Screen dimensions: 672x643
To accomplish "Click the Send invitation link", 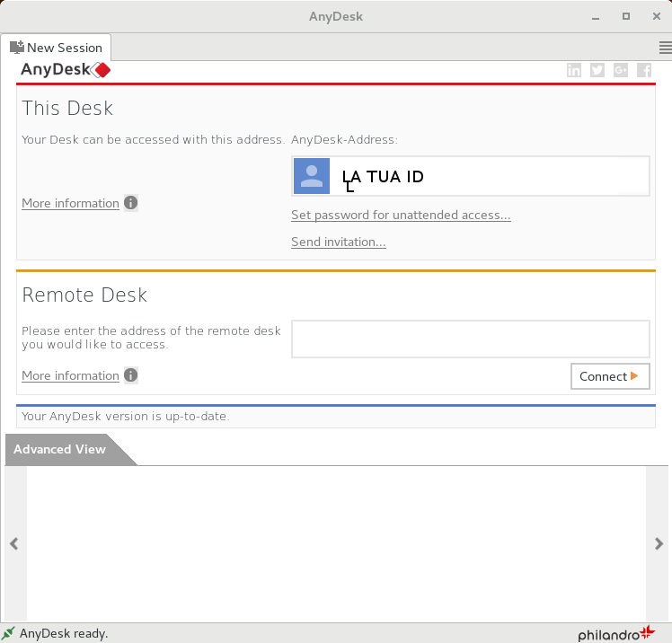I will pyautogui.click(x=339, y=242).
